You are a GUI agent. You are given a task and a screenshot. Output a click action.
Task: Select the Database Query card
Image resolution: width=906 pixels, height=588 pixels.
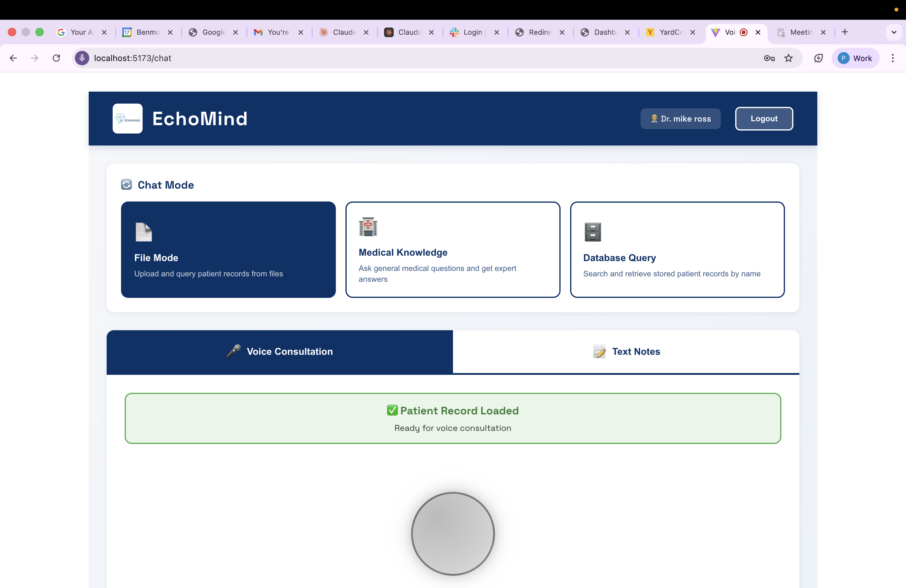[x=677, y=249]
